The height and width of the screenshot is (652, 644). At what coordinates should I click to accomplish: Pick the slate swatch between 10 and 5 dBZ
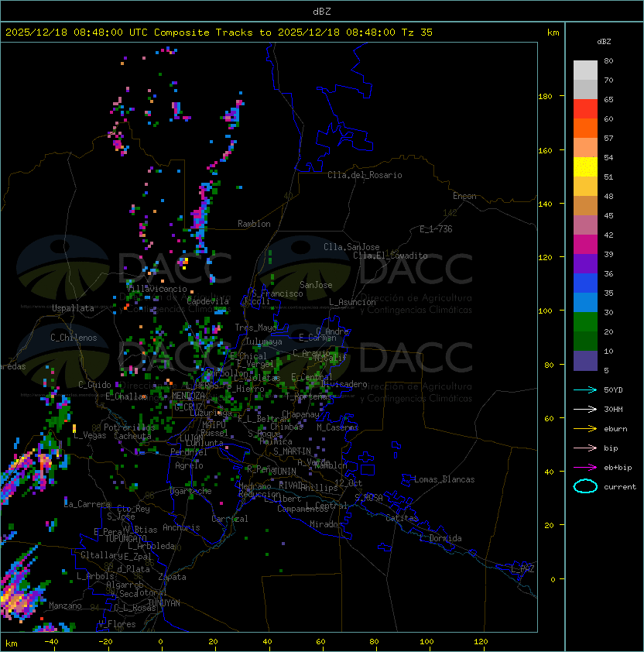585,361
